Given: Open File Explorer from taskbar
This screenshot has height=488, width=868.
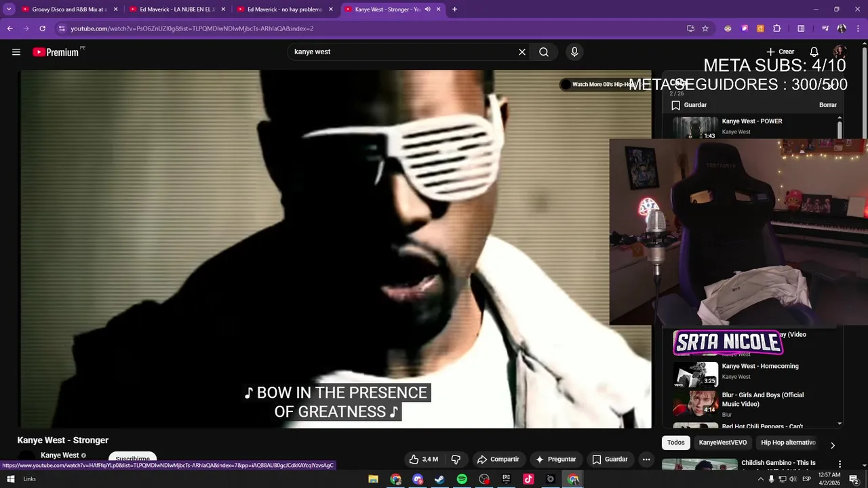Looking at the screenshot, I should (x=373, y=479).
